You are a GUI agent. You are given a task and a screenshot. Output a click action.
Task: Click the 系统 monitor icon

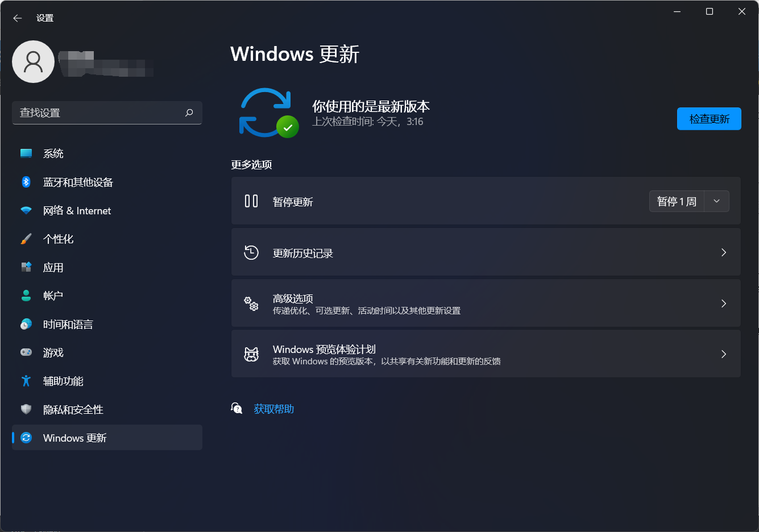pos(26,153)
